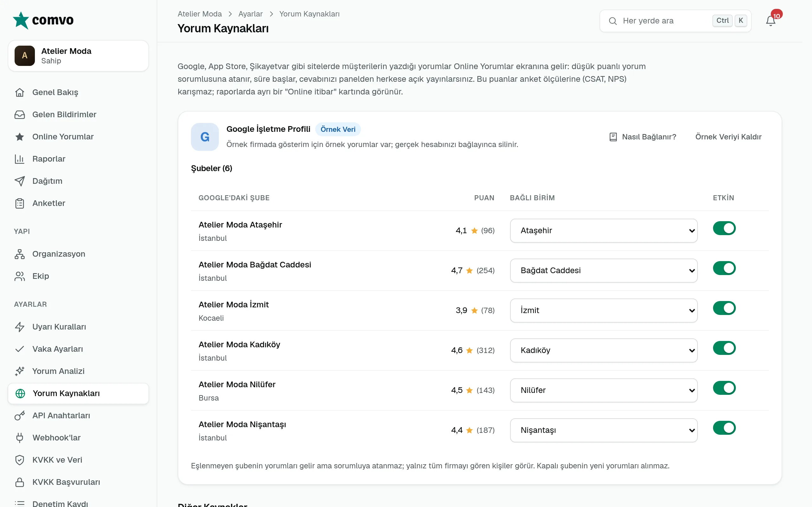Click the Organizasyon hierarchy icon
This screenshot has width=812, height=507.
(20, 254)
